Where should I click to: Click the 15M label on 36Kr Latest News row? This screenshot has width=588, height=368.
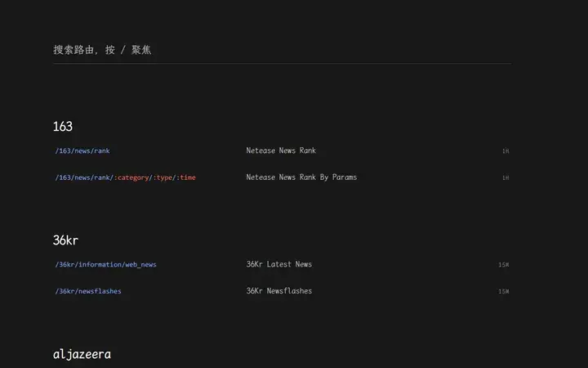[x=504, y=265]
